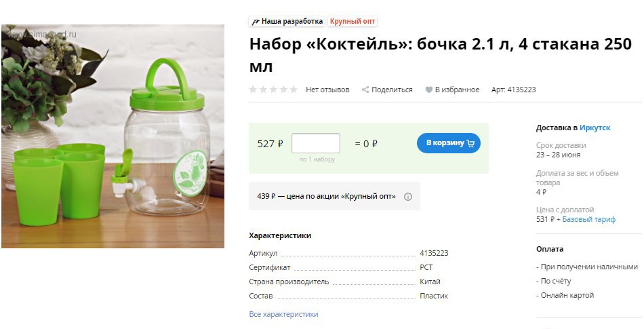Open the Все характеристики link
644x329 pixels.
(283, 314)
